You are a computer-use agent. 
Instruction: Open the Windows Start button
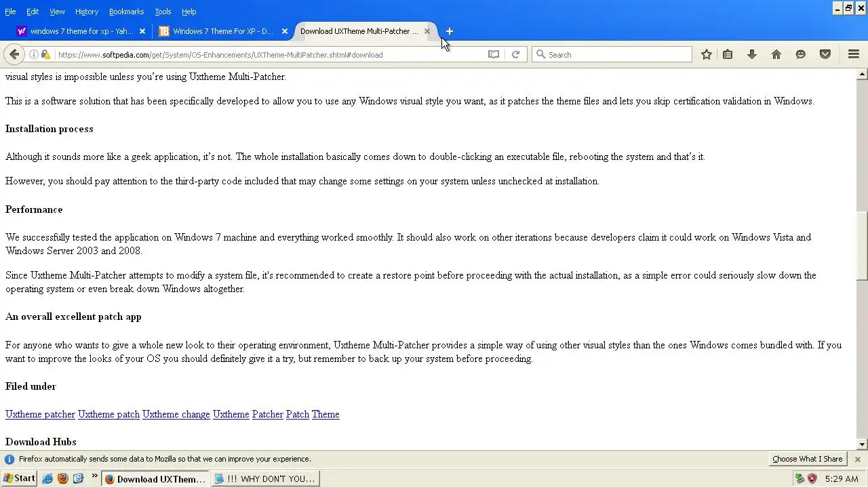(x=19, y=479)
